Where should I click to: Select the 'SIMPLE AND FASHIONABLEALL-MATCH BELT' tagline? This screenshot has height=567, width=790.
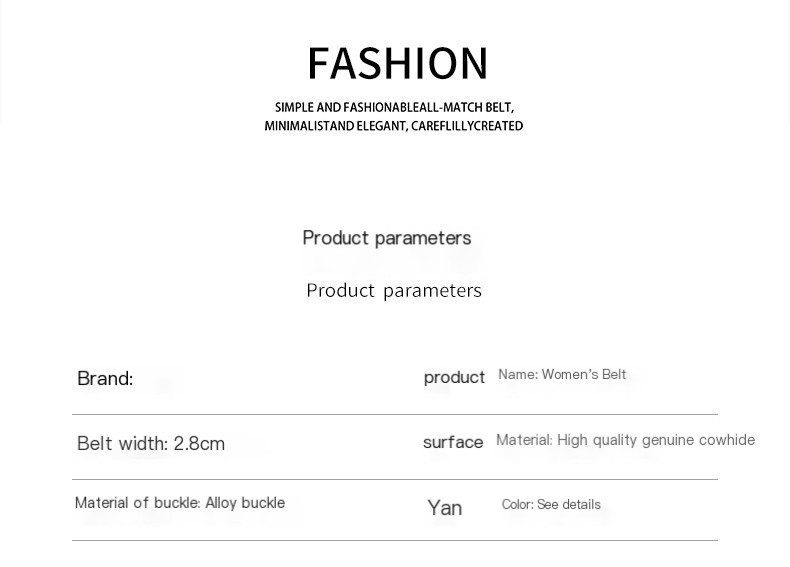click(394, 107)
